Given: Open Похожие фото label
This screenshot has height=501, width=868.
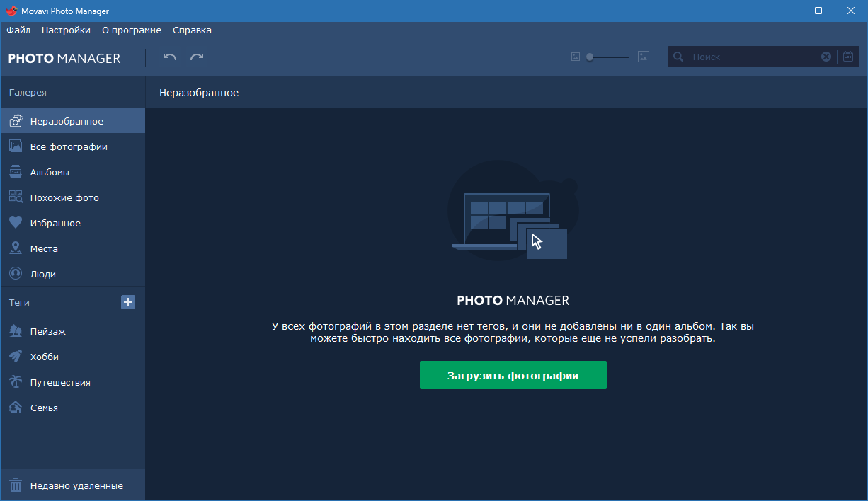Looking at the screenshot, I should pos(64,197).
